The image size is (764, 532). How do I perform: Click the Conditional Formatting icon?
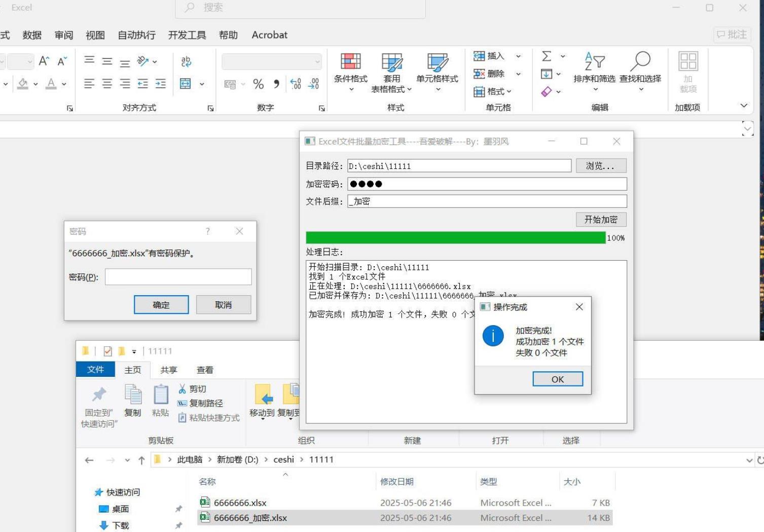point(350,62)
